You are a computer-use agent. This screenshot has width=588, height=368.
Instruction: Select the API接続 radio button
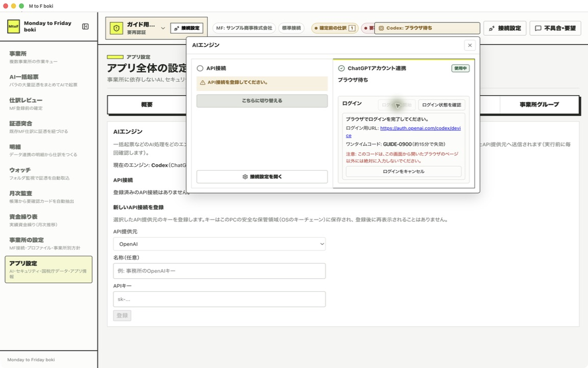tap(200, 68)
